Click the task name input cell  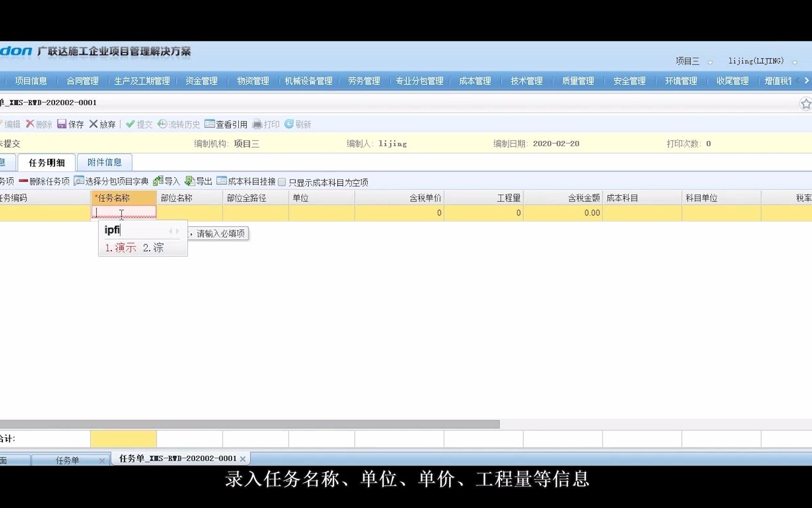pos(124,213)
